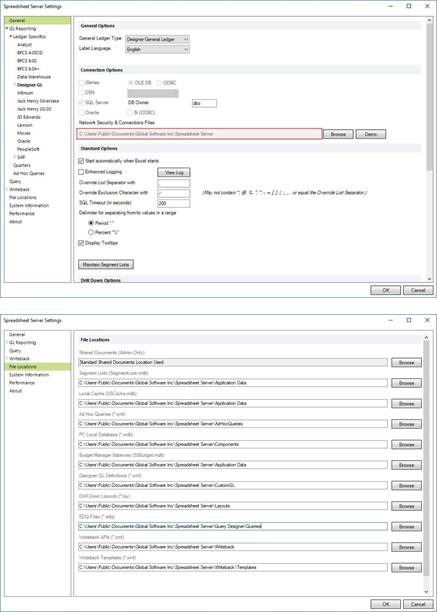
Task: Expand the Designer GL tree node
Action: 14,85
